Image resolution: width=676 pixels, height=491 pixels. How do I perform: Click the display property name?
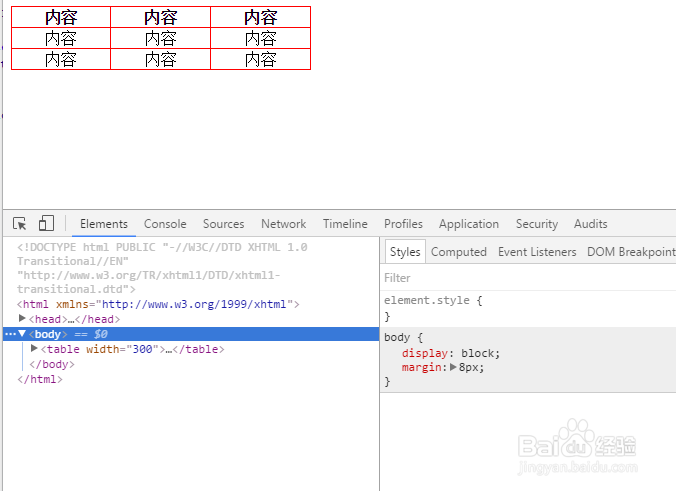[x=425, y=353]
